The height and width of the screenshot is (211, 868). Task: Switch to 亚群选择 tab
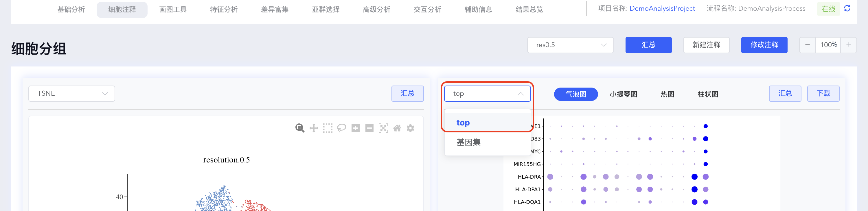(x=325, y=10)
